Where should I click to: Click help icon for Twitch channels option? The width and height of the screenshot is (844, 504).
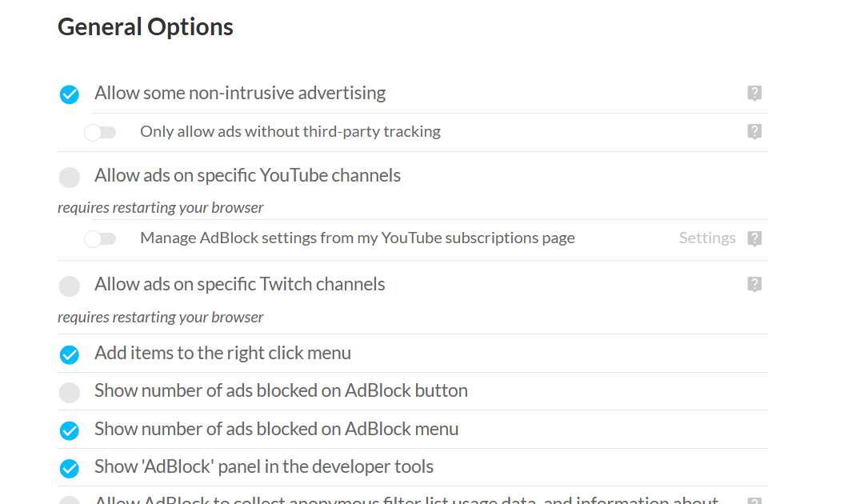pos(754,285)
